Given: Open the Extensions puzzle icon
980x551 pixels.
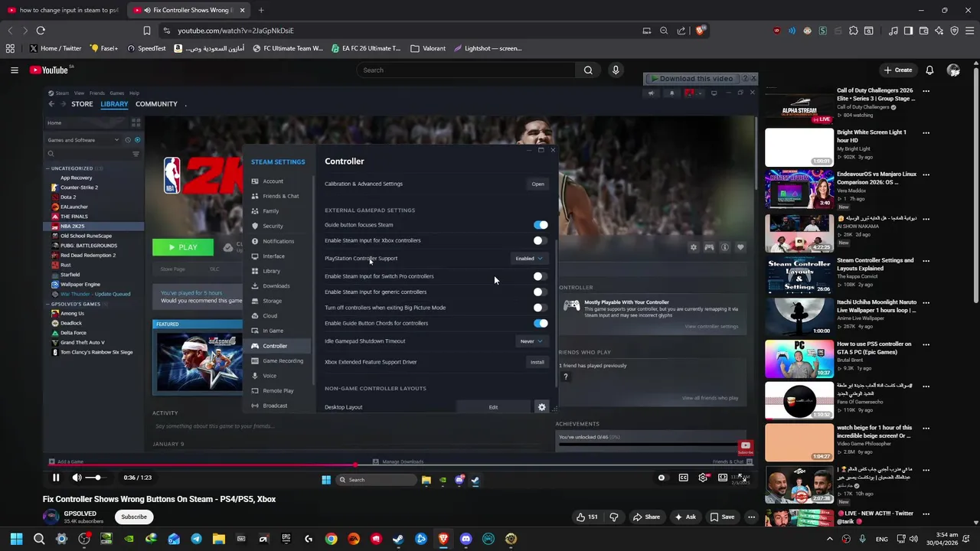Looking at the screenshot, I should click(854, 31).
